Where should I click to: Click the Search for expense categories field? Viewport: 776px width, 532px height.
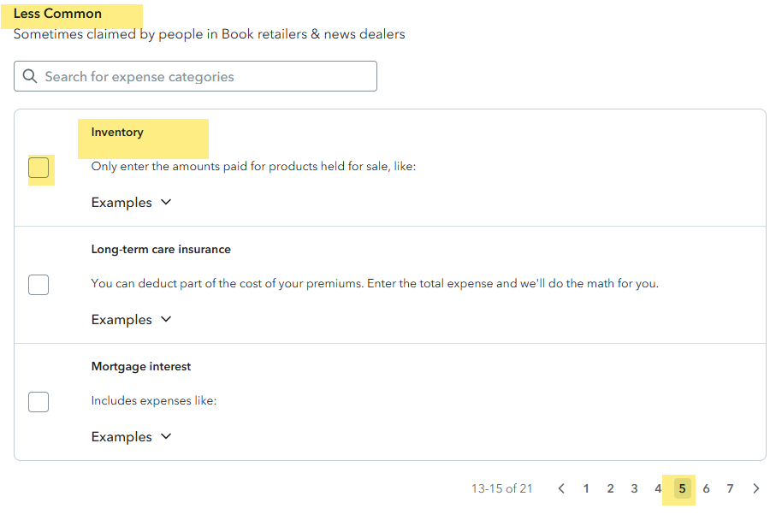[205, 77]
